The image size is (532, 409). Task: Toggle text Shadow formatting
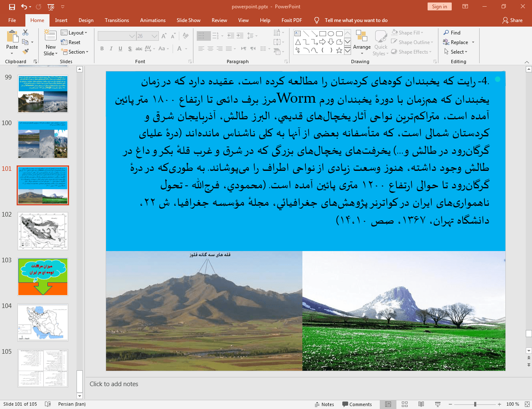[x=130, y=49]
